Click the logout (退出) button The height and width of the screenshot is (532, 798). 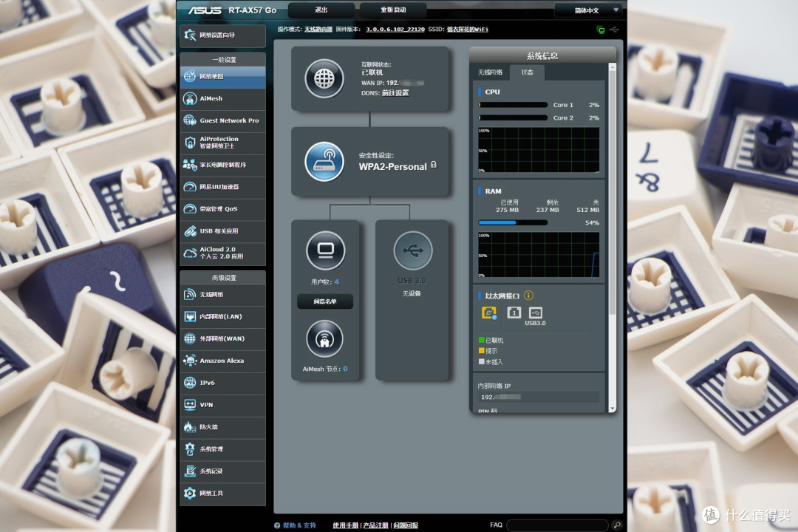[321, 10]
